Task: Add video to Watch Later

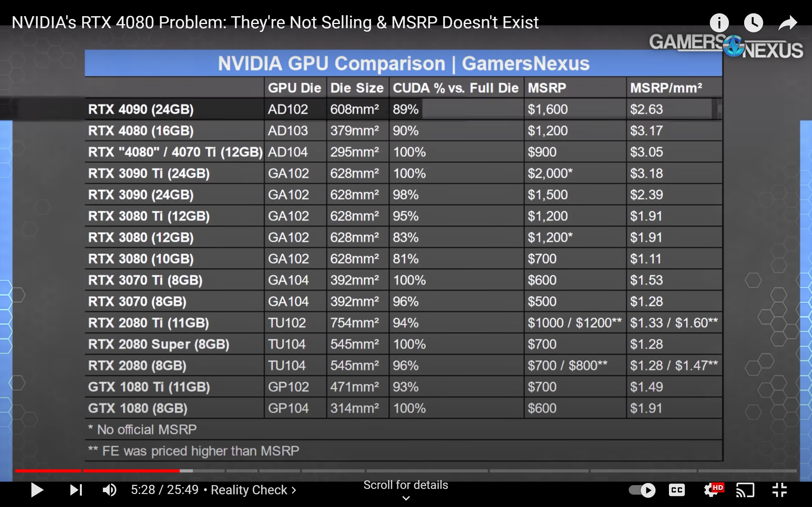Action: [x=753, y=23]
